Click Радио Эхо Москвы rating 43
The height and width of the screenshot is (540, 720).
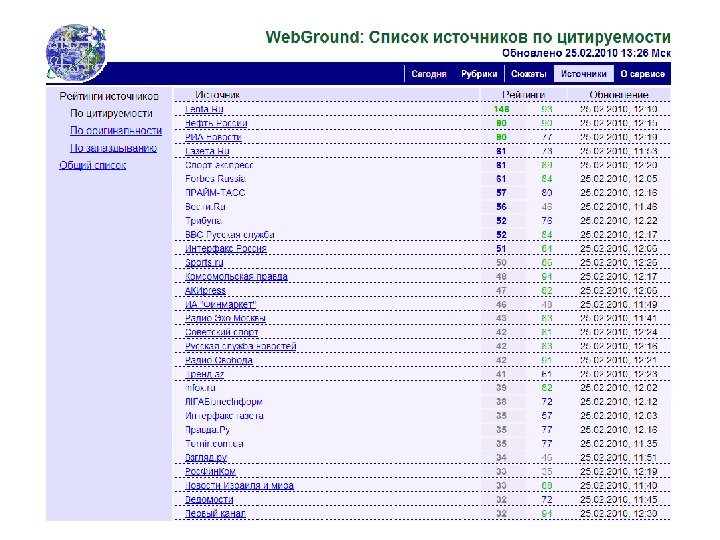(501, 318)
